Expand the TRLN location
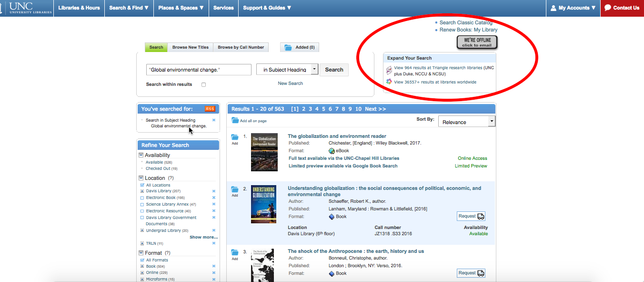The image size is (644, 282). click(x=142, y=243)
